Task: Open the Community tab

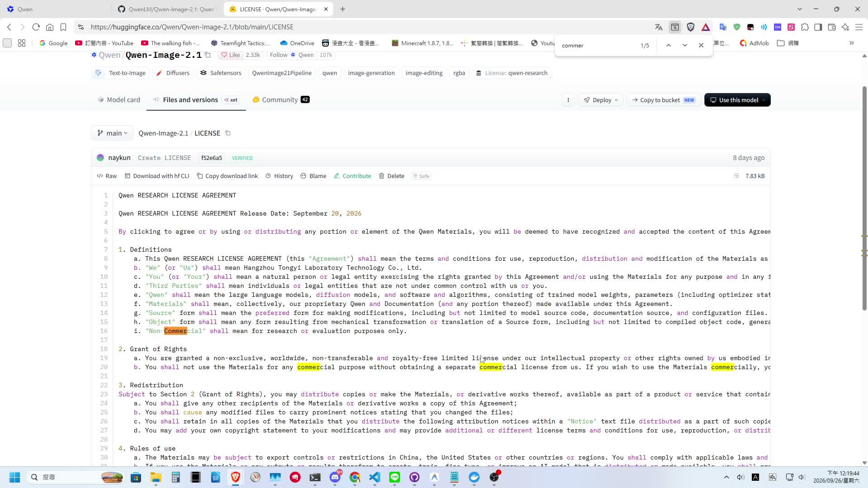Action: click(281, 100)
